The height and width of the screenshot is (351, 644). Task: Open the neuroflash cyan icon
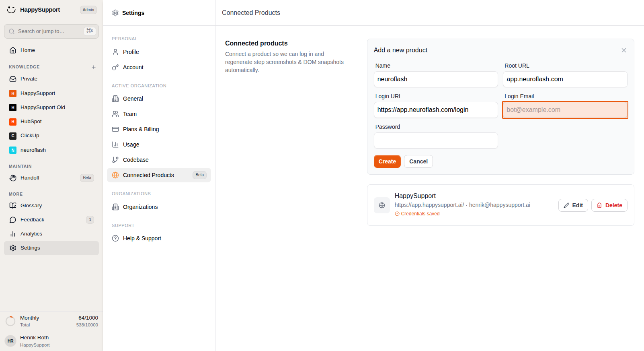[x=13, y=150]
